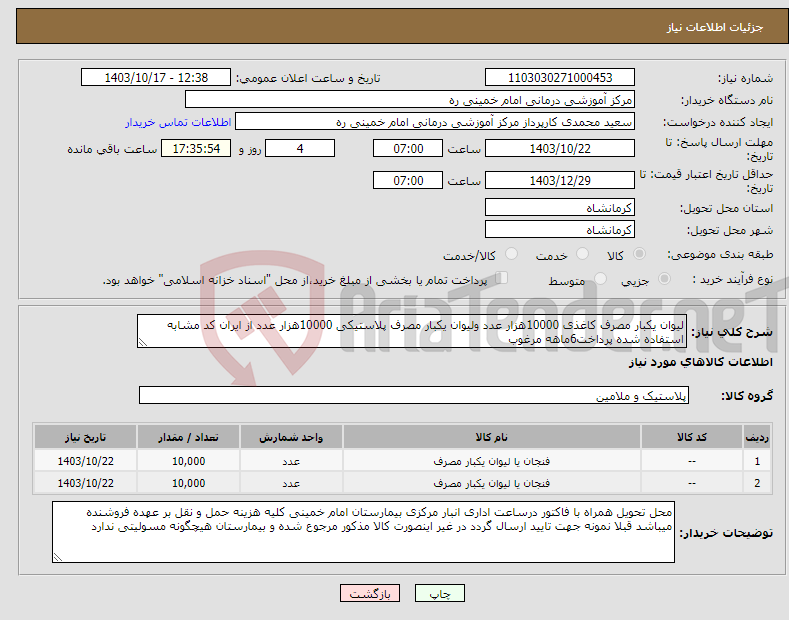This screenshot has height=620, width=789.
Task: Toggle the اسناد خزانه اسلامی payment checkbox
Action: click(x=502, y=278)
